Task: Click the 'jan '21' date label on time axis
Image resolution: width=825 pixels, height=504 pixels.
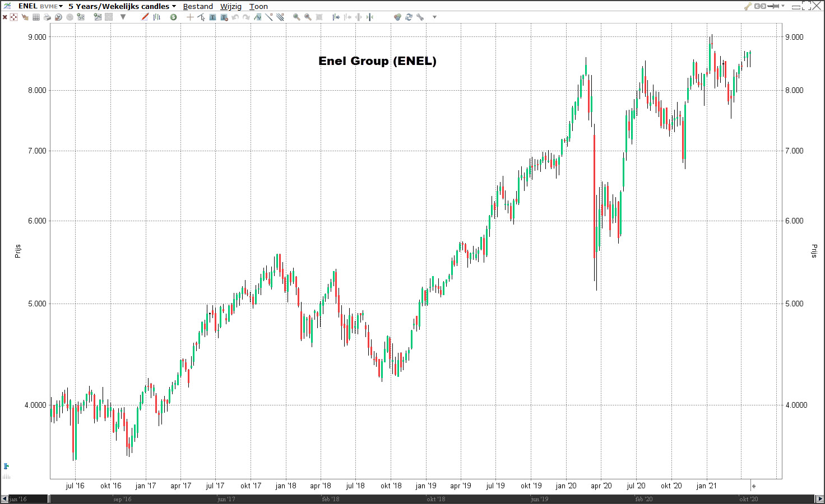Action: coord(706,486)
